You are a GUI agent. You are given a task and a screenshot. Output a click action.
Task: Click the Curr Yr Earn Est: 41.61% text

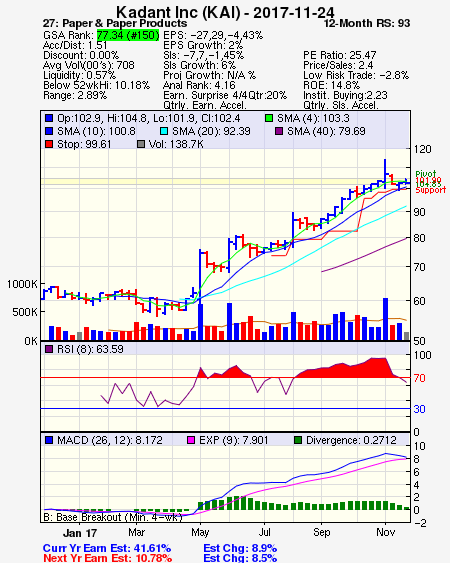pyautogui.click(x=107, y=549)
